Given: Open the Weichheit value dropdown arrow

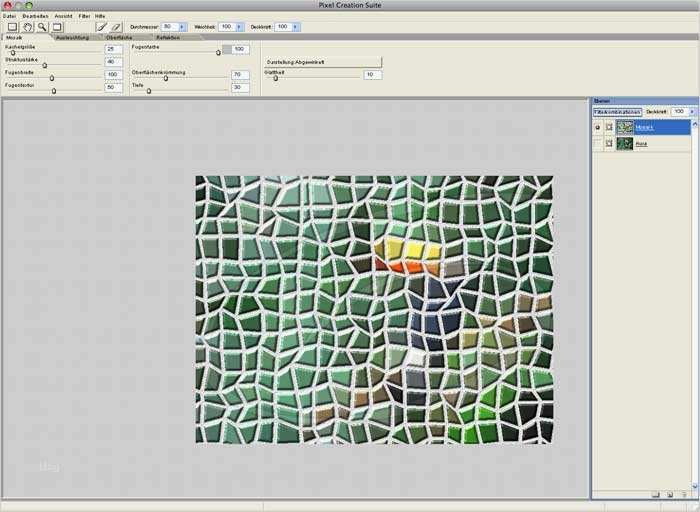Looking at the screenshot, I should [239, 27].
